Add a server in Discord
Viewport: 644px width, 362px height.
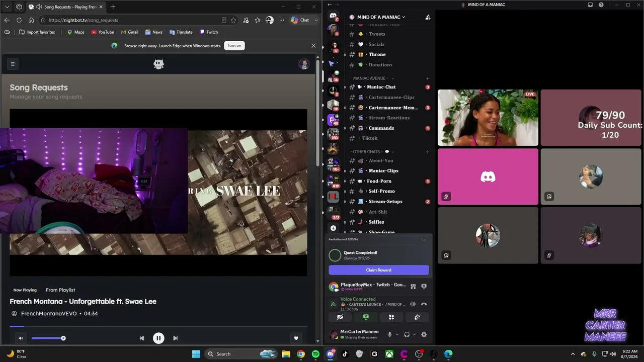point(333,228)
